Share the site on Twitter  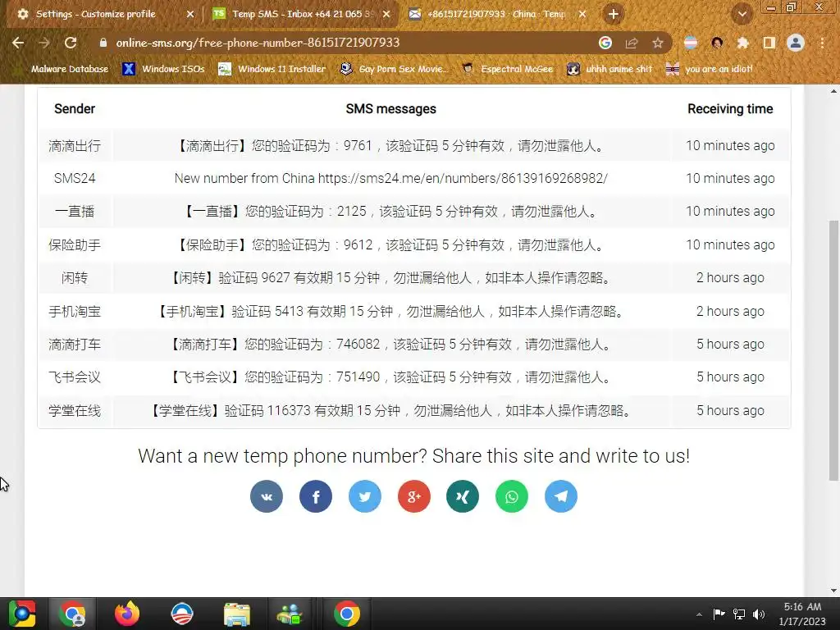click(365, 496)
